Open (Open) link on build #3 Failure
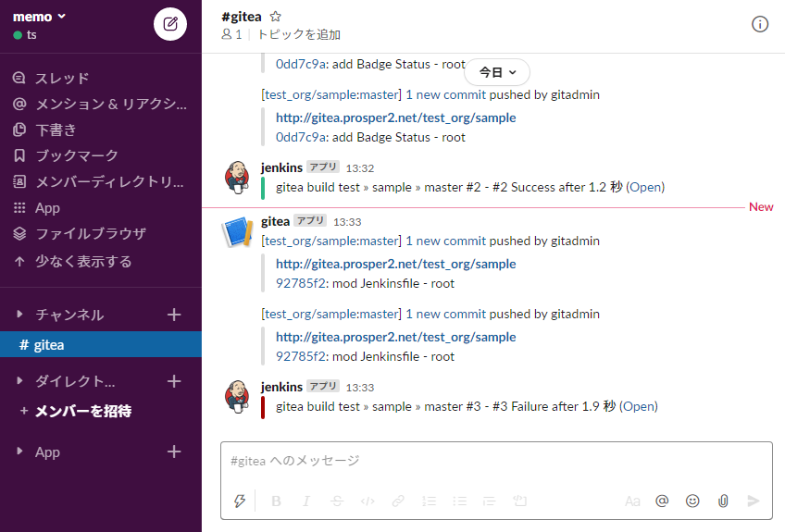Image resolution: width=785 pixels, height=532 pixels. (639, 406)
